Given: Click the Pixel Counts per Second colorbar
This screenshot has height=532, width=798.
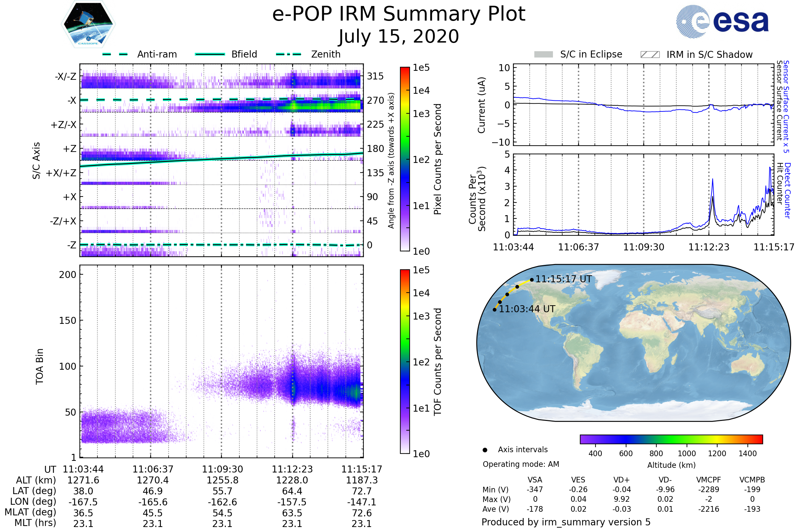Looking at the screenshot, I should tap(405, 159).
